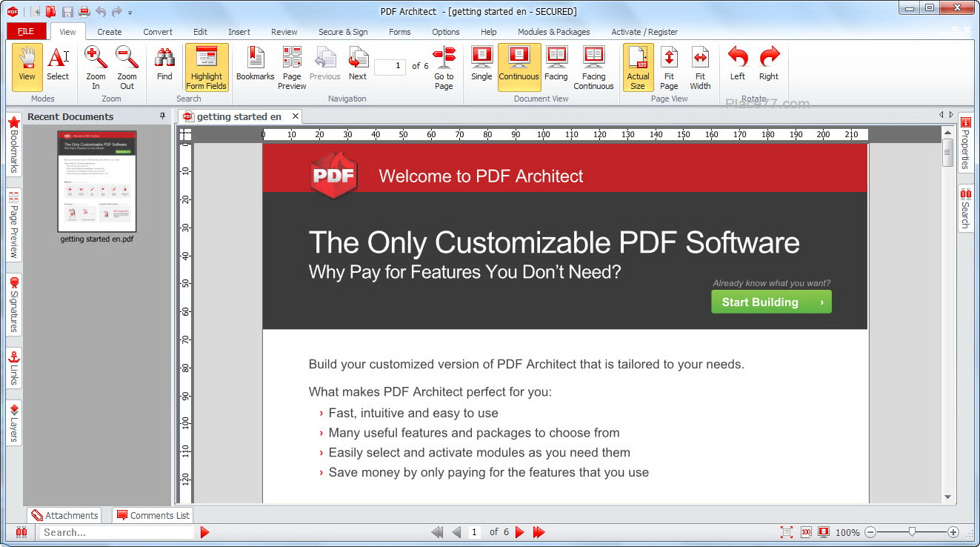Open the Search panel on right
Image resolution: width=980 pixels, height=547 pixels.
[x=965, y=208]
